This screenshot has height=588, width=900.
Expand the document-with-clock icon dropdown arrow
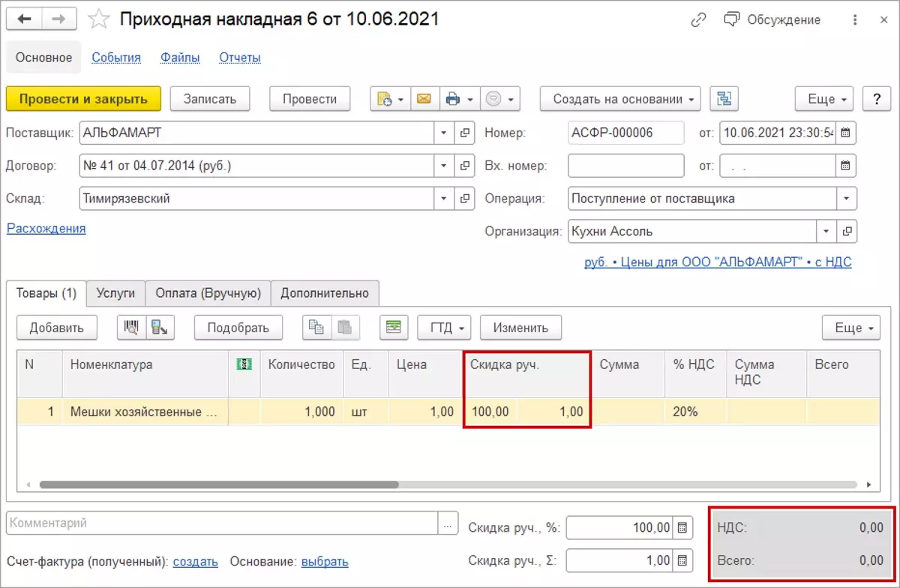point(401,99)
